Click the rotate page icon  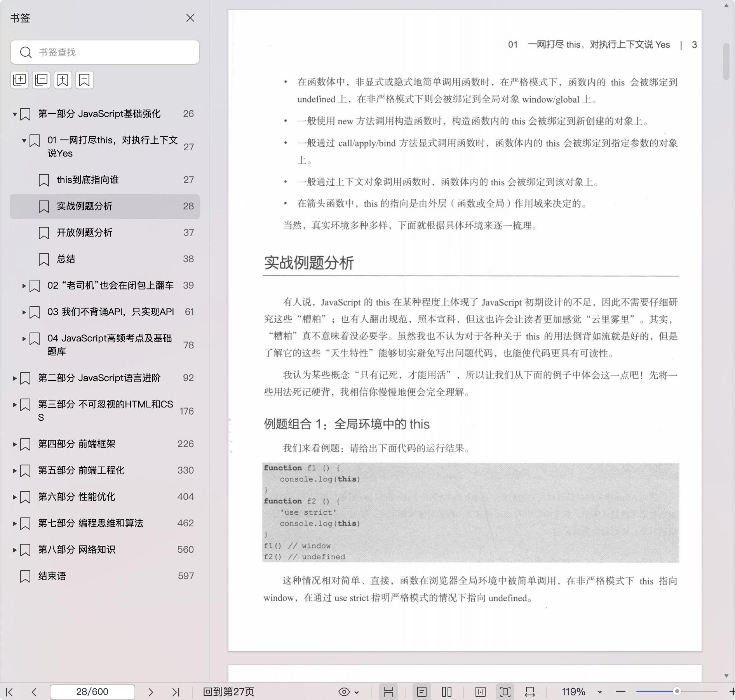coord(530,692)
